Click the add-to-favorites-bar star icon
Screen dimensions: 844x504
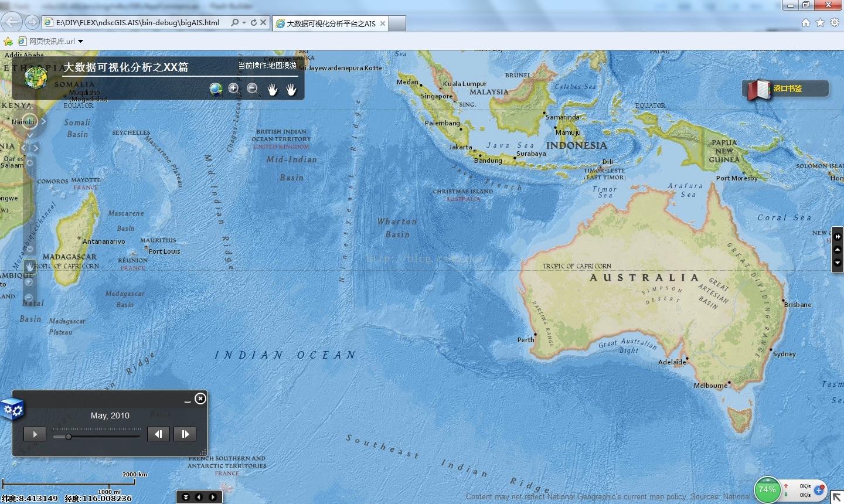(8, 41)
